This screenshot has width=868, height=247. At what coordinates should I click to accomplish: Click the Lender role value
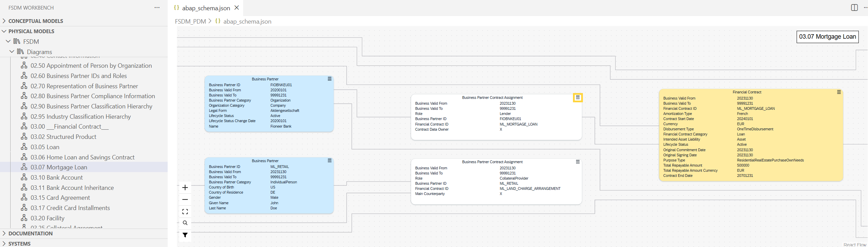(505, 114)
